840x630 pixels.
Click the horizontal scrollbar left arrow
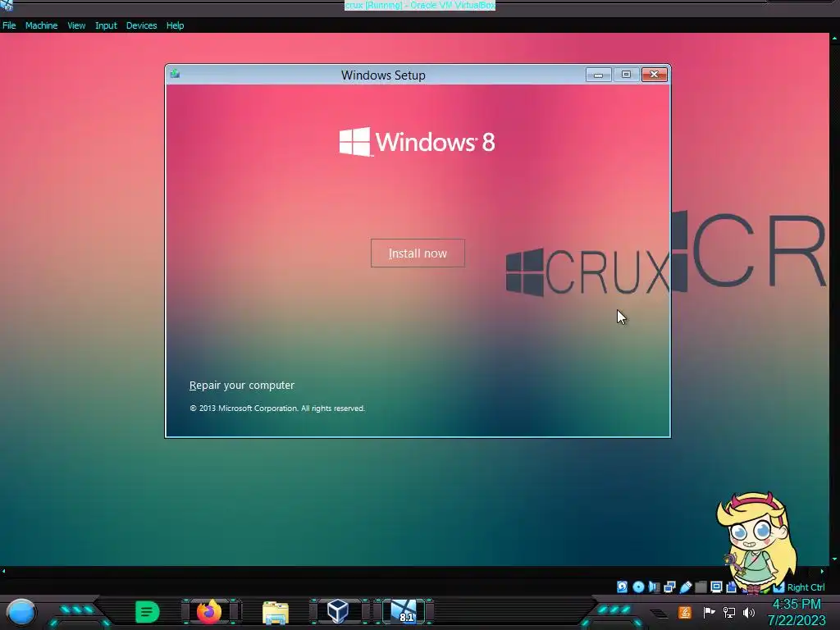(4, 572)
